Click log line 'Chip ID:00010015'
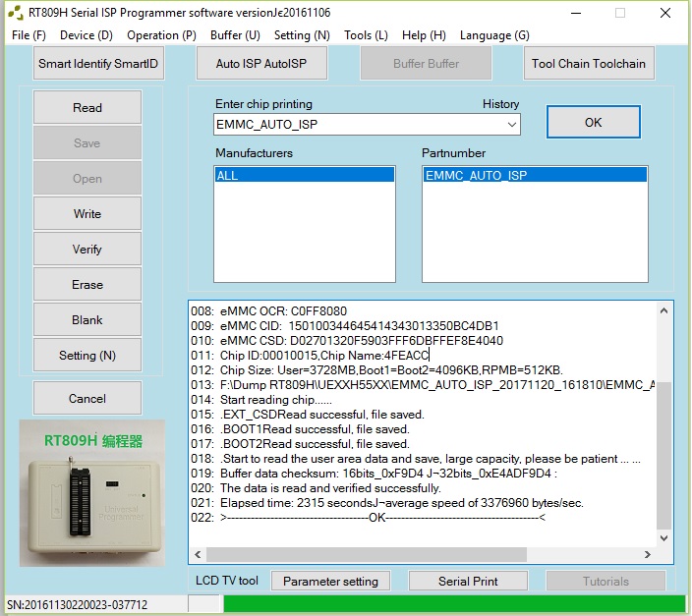 pyautogui.click(x=310, y=356)
